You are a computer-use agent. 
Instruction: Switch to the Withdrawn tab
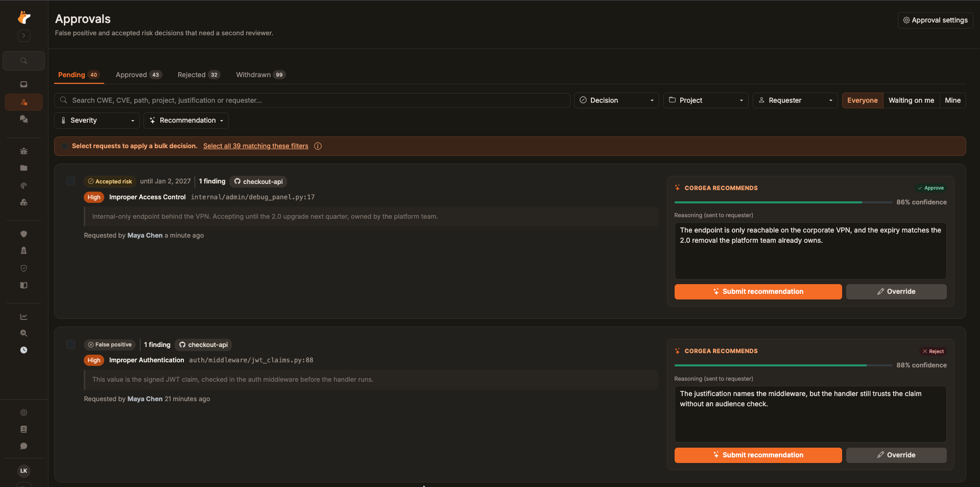[260, 75]
